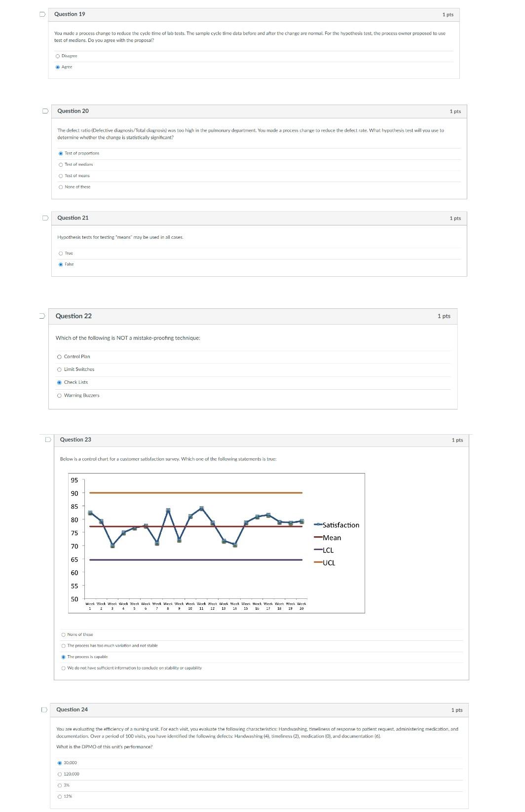Screen dimensions: 525x812
Task: Select True for Question 21
Action: [61, 253]
